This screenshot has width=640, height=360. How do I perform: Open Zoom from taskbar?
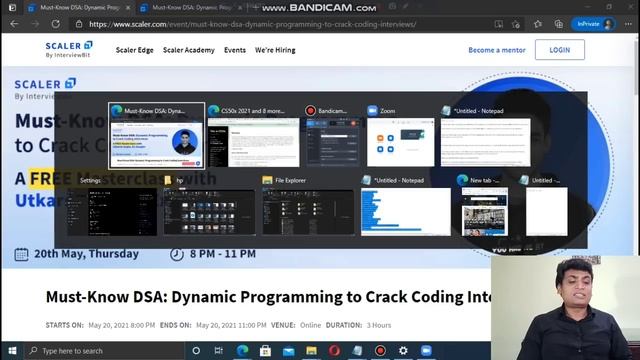pyautogui.click(x=426, y=351)
